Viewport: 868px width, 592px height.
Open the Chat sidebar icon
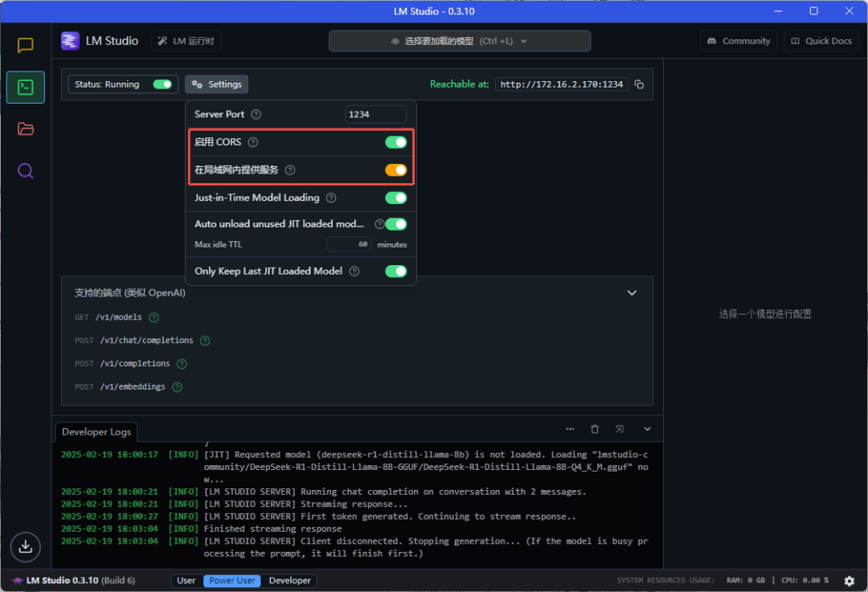[26, 45]
